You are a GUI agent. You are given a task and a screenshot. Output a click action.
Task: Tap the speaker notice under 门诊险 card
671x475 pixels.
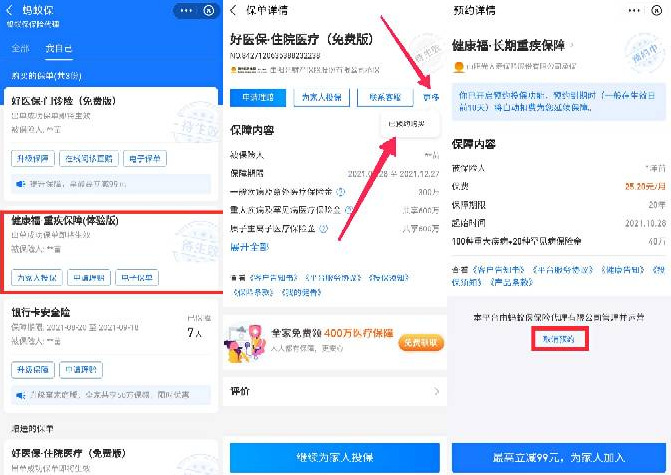[111, 184]
